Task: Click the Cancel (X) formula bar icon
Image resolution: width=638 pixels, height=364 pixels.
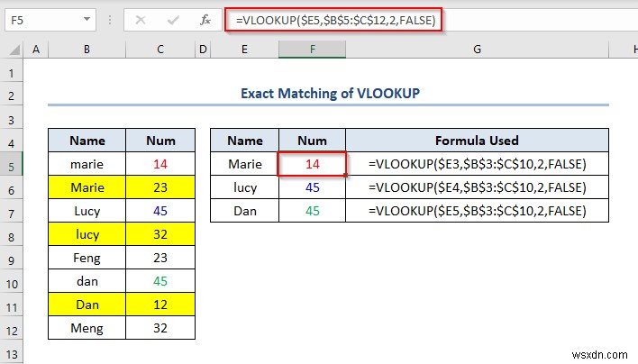Action: pos(141,20)
